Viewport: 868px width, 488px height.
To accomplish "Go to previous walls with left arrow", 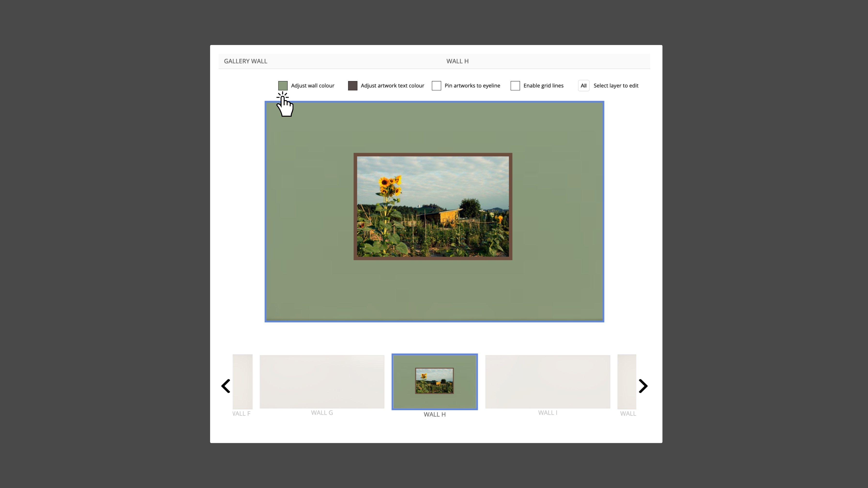I will pos(226,386).
